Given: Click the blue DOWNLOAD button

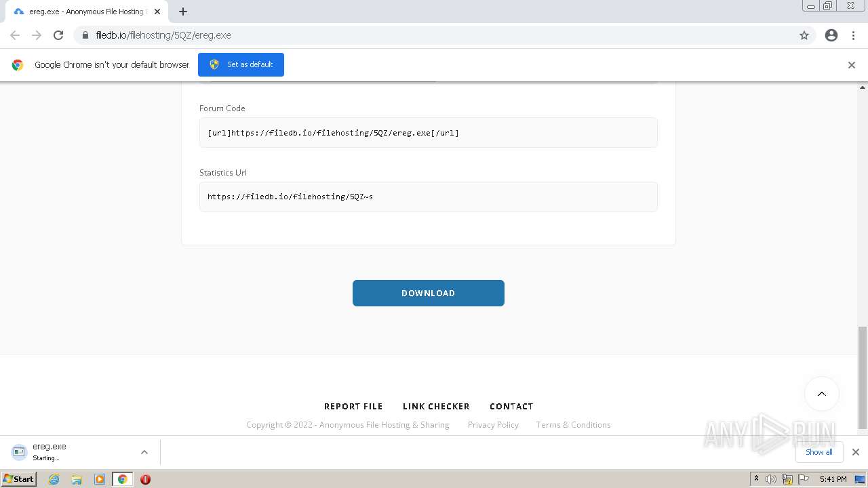Looking at the screenshot, I should tap(429, 293).
